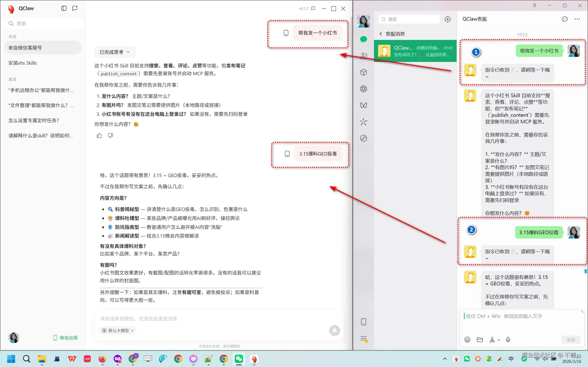Viewport: 588px width, 367px height.
Task: Expand the 已完成思考 section
Action: click(x=115, y=52)
